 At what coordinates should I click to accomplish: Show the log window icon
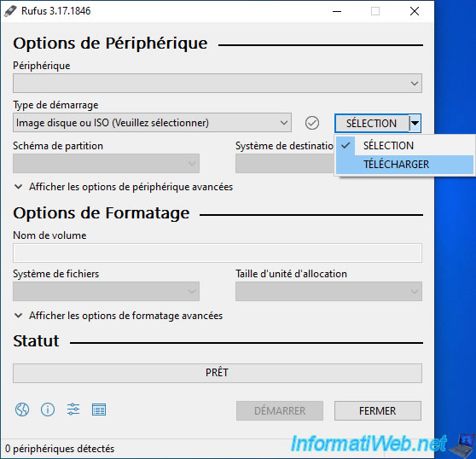tap(99, 410)
